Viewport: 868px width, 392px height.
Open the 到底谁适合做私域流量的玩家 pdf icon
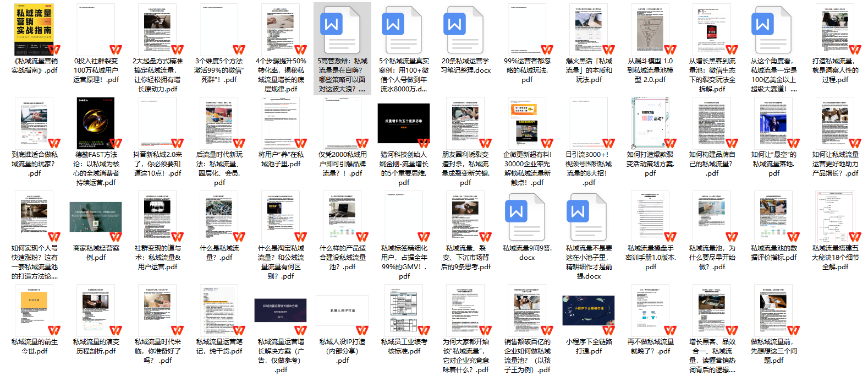(x=34, y=122)
